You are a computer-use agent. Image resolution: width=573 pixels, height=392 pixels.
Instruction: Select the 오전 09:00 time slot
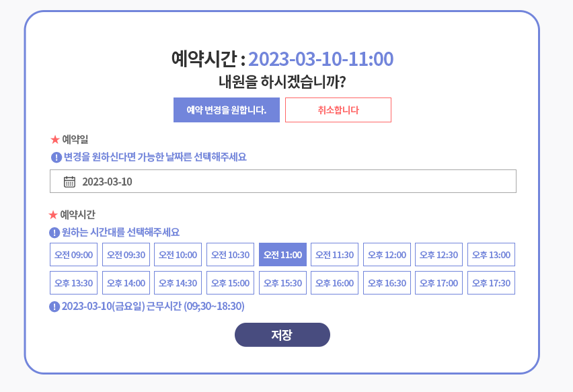tap(73, 254)
